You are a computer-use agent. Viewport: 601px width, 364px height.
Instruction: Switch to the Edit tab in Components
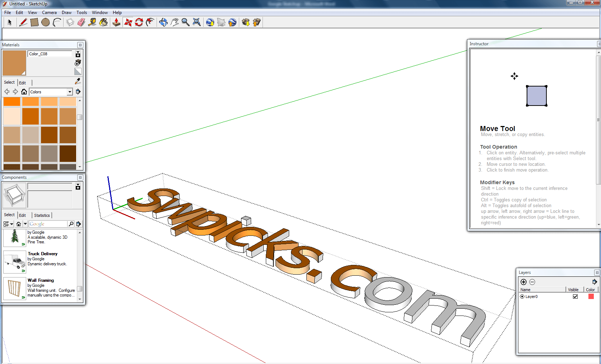coord(22,215)
